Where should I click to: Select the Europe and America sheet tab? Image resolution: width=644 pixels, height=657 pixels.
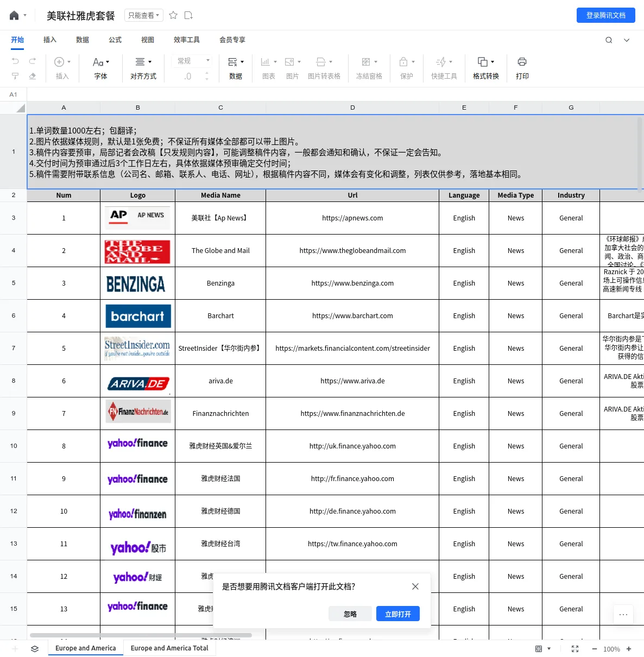pos(86,648)
